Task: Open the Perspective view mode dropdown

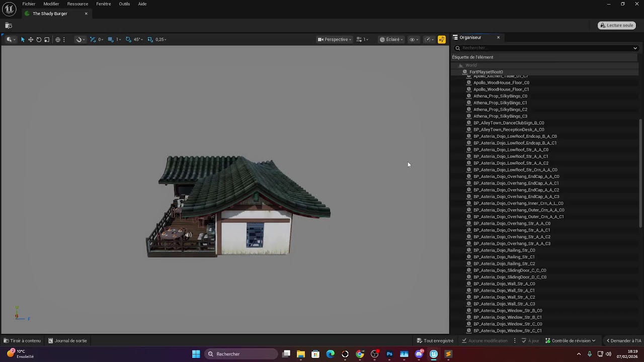Action: coord(335,39)
